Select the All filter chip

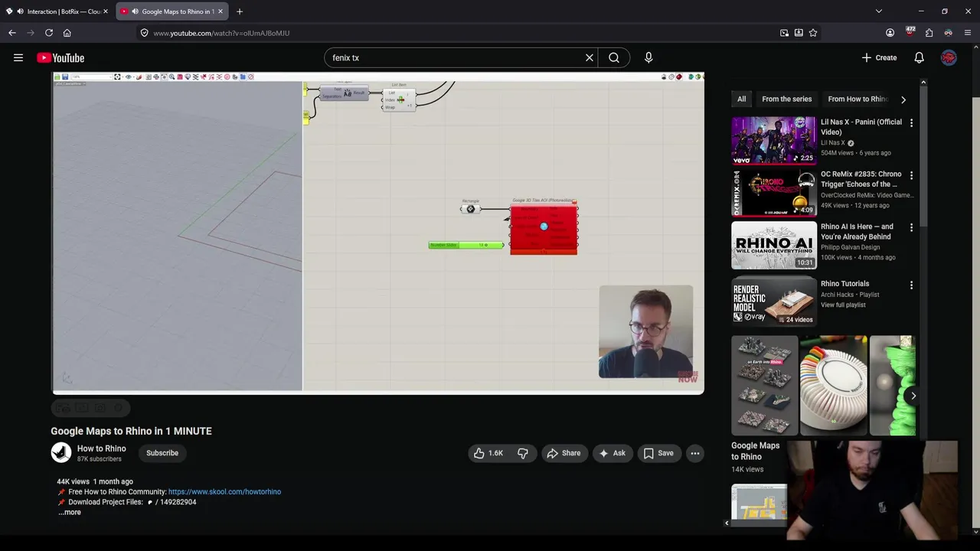pyautogui.click(x=741, y=99)
